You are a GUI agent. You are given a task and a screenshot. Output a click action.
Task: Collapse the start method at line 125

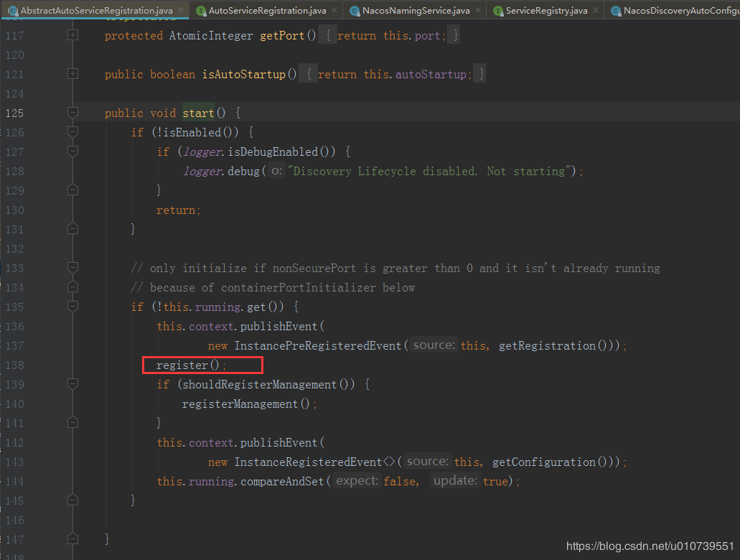pos(72,113)
